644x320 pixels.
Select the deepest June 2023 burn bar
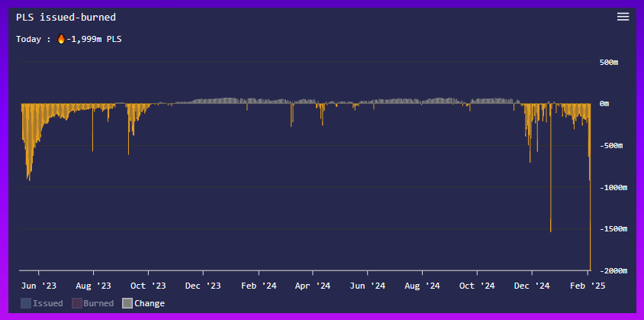(x=29, y=142)
